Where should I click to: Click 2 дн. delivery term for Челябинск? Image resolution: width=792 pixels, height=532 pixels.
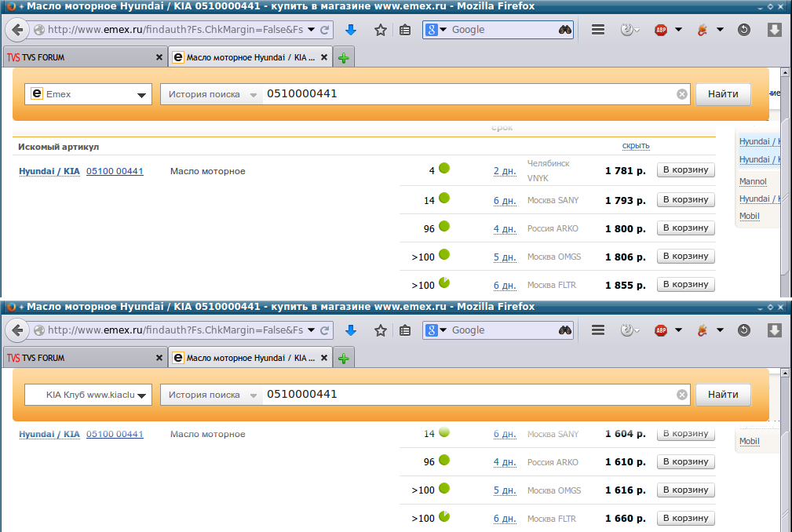(x=505, y=171)
